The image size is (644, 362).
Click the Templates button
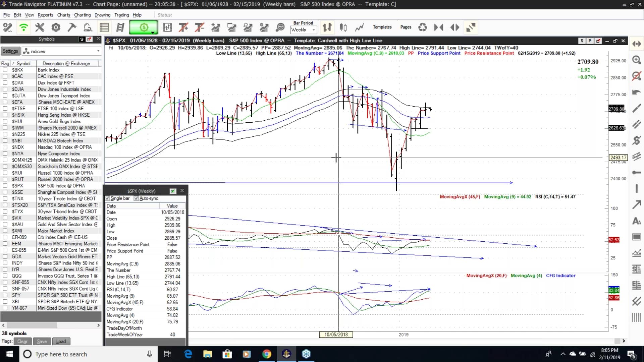382,27
